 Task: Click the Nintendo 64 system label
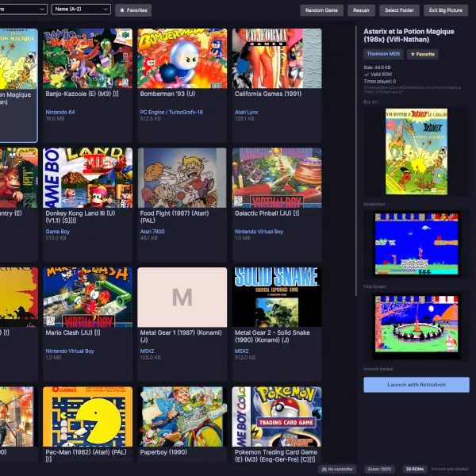pyautogui.click(x=60, y=112)
